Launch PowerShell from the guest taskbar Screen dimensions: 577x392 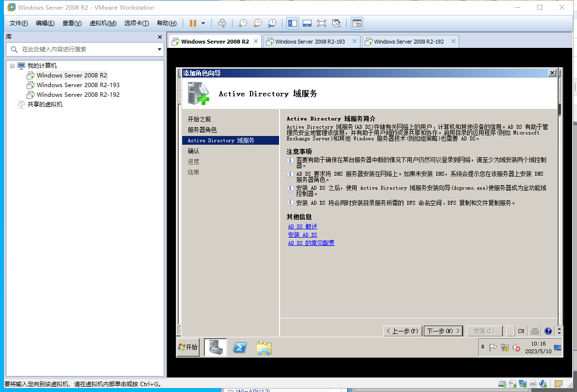(239, 347)
